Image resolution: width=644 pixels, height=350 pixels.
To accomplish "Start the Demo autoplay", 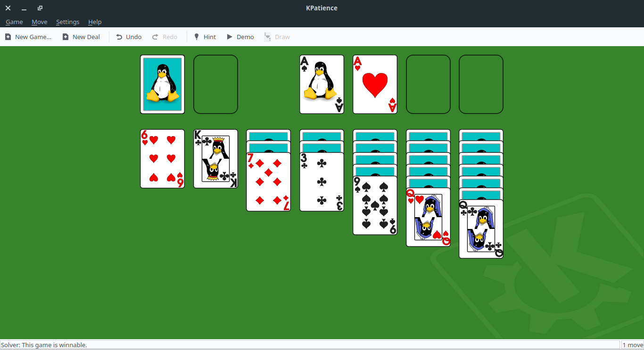I will pyautogui.click(x=240, y=37).
